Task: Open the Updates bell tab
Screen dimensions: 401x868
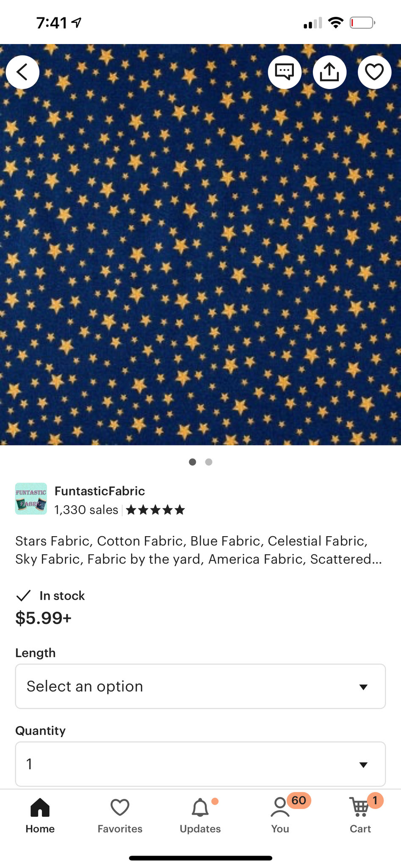Action: coord(200,816)
